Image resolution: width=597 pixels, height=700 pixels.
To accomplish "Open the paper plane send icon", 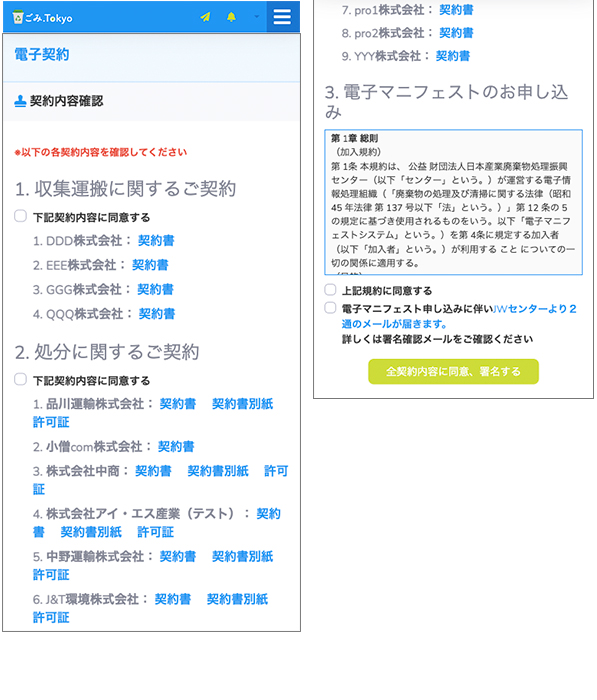I will coord(205,17).
